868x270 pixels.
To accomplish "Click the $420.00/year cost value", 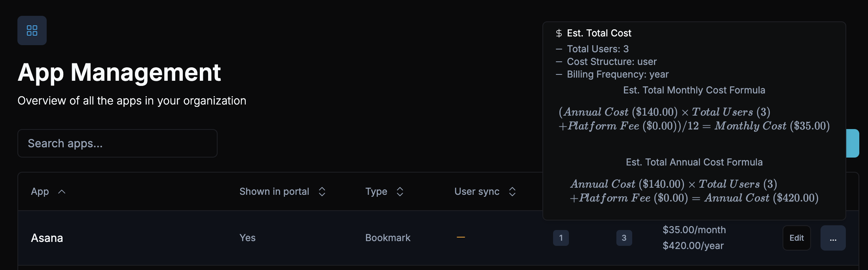I will click(x=693, y=246).
